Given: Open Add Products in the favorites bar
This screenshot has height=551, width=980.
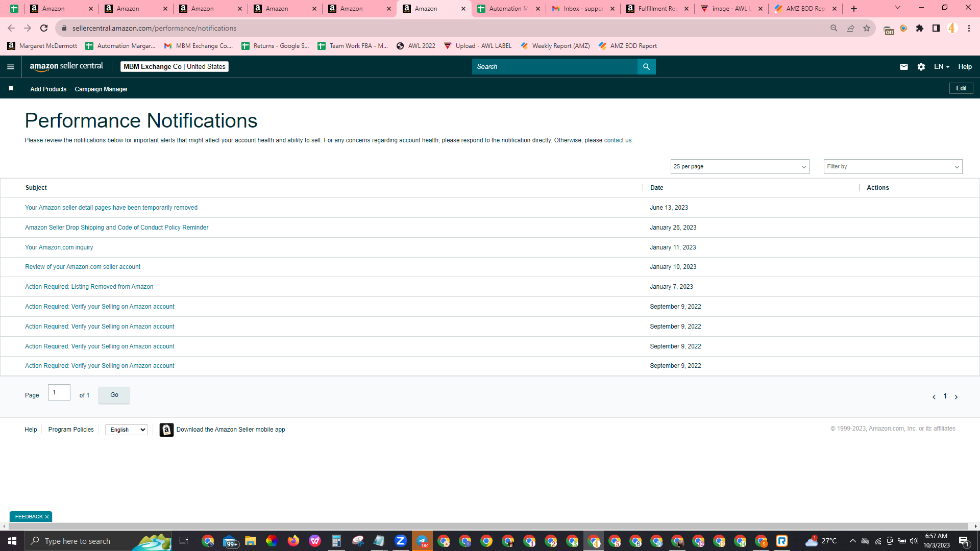Looking at the screenshot, I should [x=48, y=89].
